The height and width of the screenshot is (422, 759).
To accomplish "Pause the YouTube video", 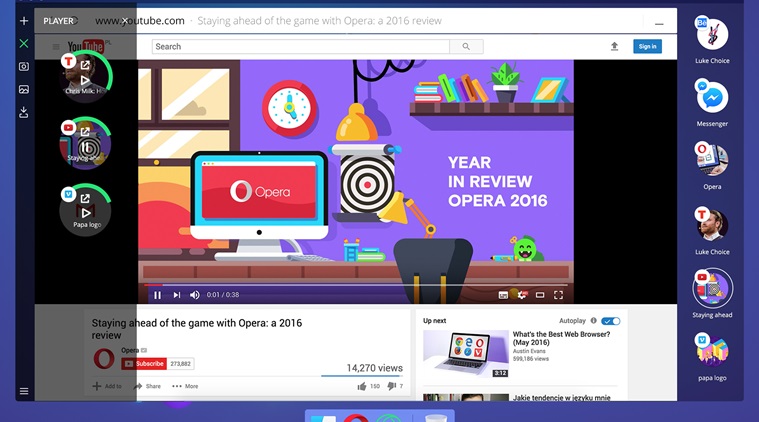I will (157, 295).
